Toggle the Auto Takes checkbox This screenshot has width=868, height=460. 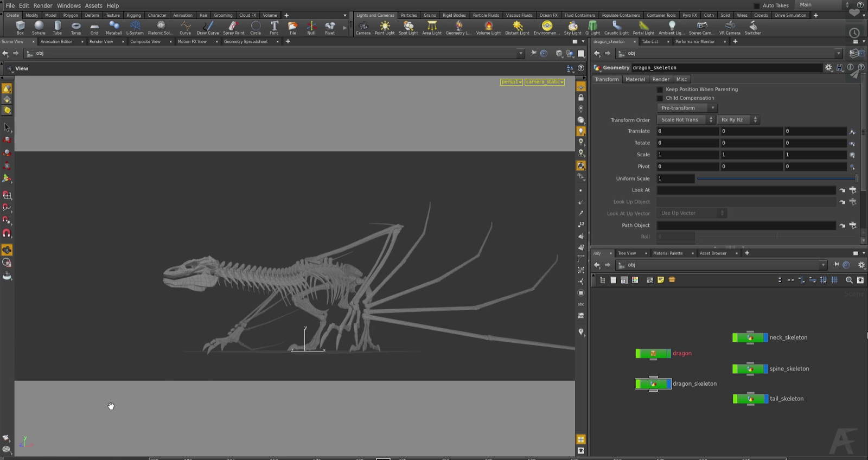coord(757,5)
